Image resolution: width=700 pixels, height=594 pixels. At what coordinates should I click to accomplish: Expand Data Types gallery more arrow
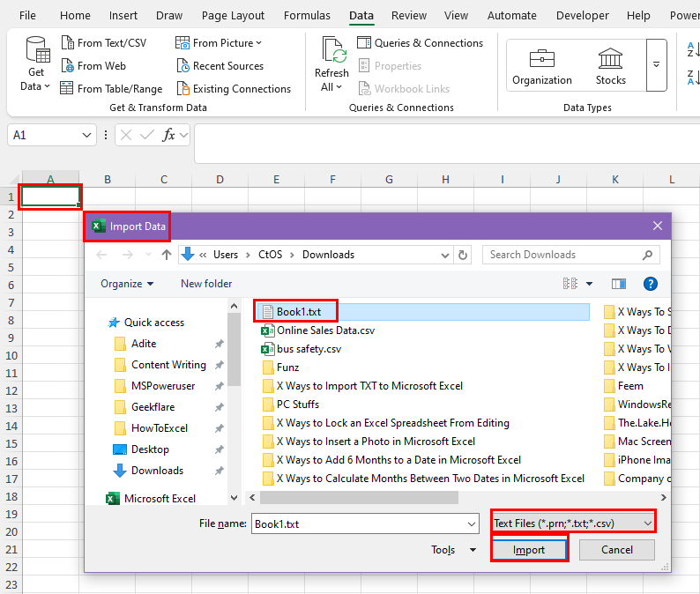pyautogui.click(x=656, y=65)
